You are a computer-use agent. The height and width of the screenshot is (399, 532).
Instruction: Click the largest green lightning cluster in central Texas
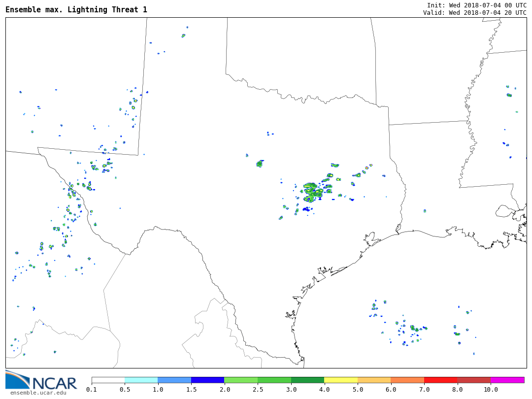(x=312, y=192)
